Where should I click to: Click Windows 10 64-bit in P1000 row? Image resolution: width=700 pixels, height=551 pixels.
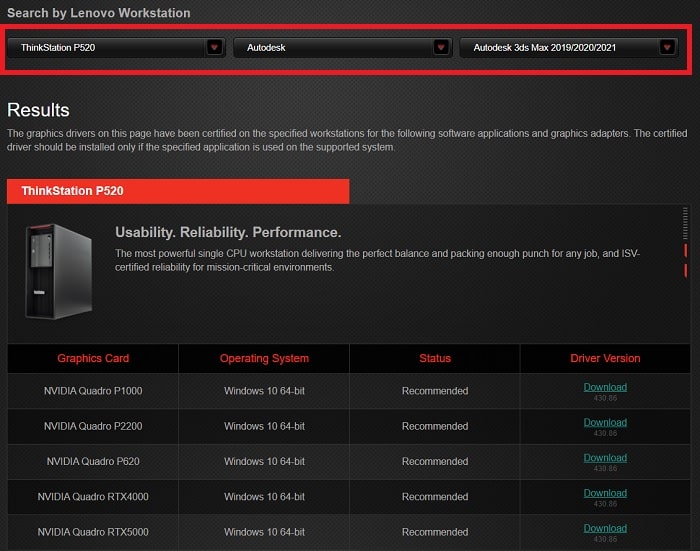[264, 391]
